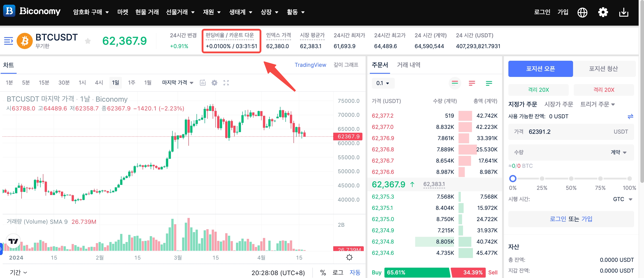Set amount slider to 25%

click(x=542, y=179)
